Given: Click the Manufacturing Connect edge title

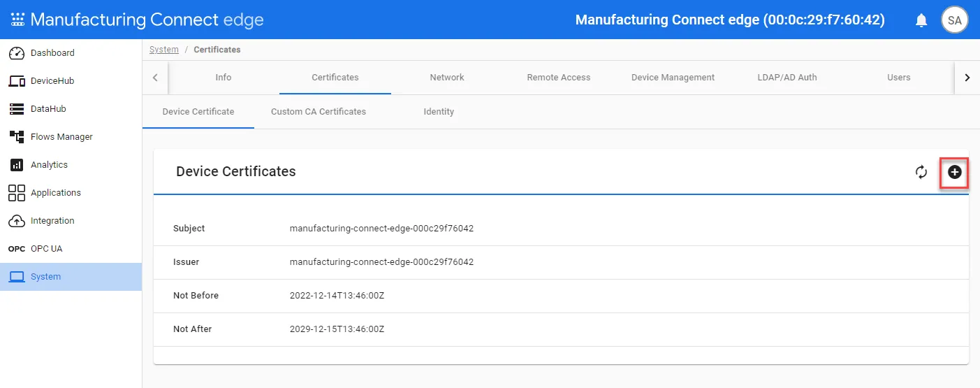Looking at the screenshot, I should point(147,20).
